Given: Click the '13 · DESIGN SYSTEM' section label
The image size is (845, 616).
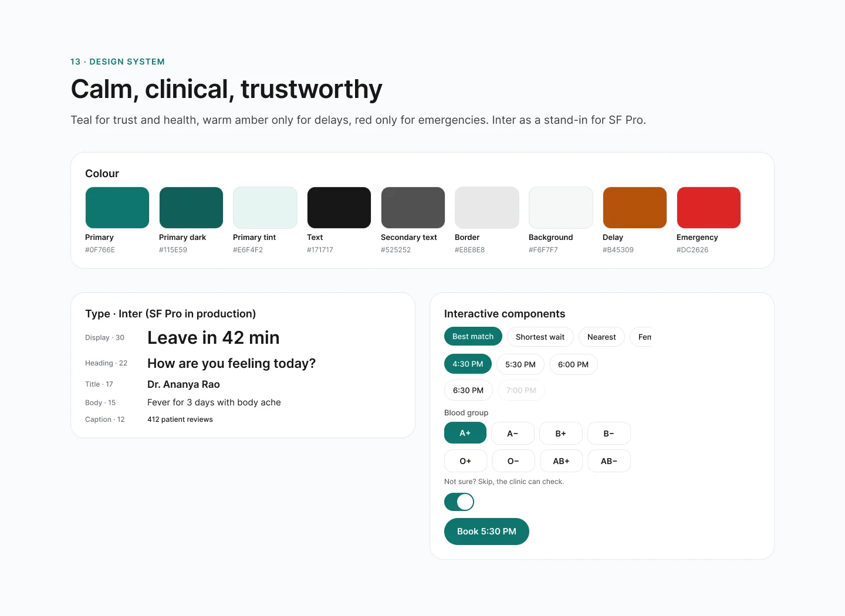Looking at the screenshot, I should [x=117, y=62].
